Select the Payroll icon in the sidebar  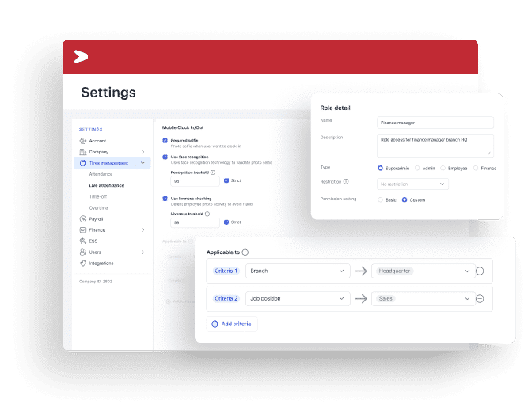point(83,218)
